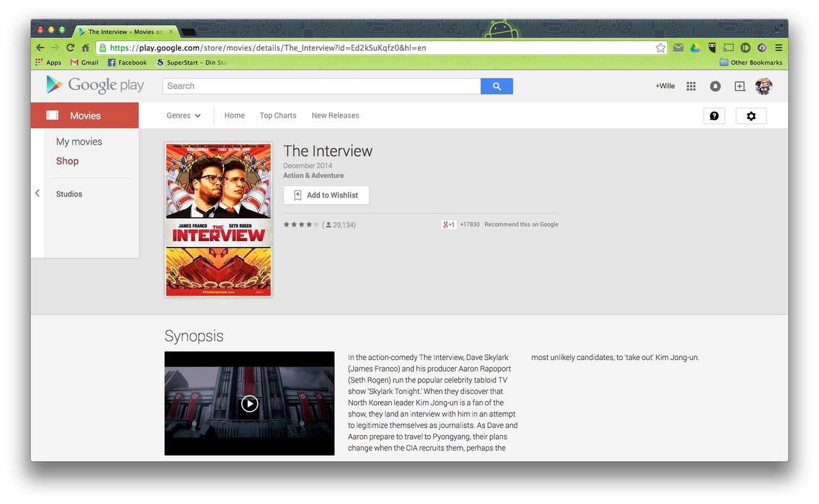
Task: Click the share plus box icon
Action: 740,86
